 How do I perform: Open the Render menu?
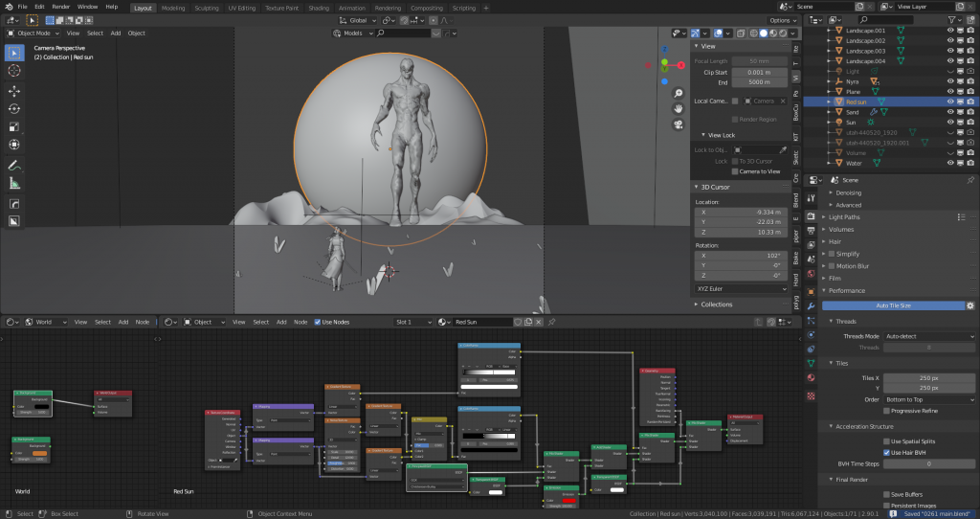tap(60, 7)
